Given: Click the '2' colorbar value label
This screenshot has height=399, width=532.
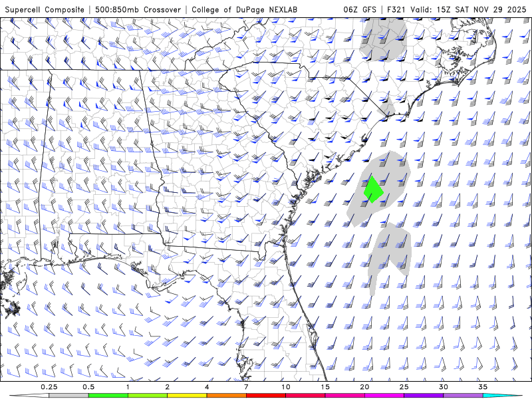Looking at the screenshot, I should tap(168, 387).
